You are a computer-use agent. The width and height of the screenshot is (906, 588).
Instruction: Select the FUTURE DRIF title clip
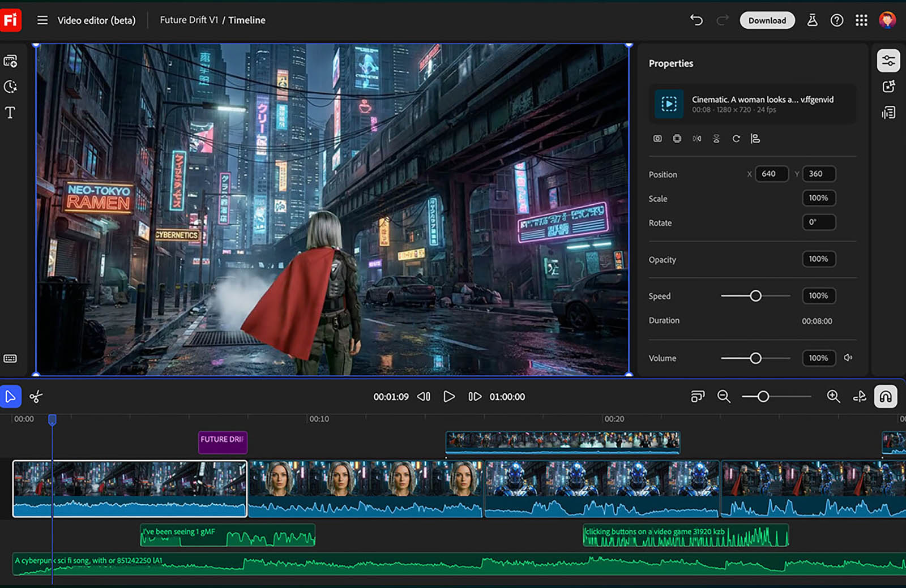[223, 442]
